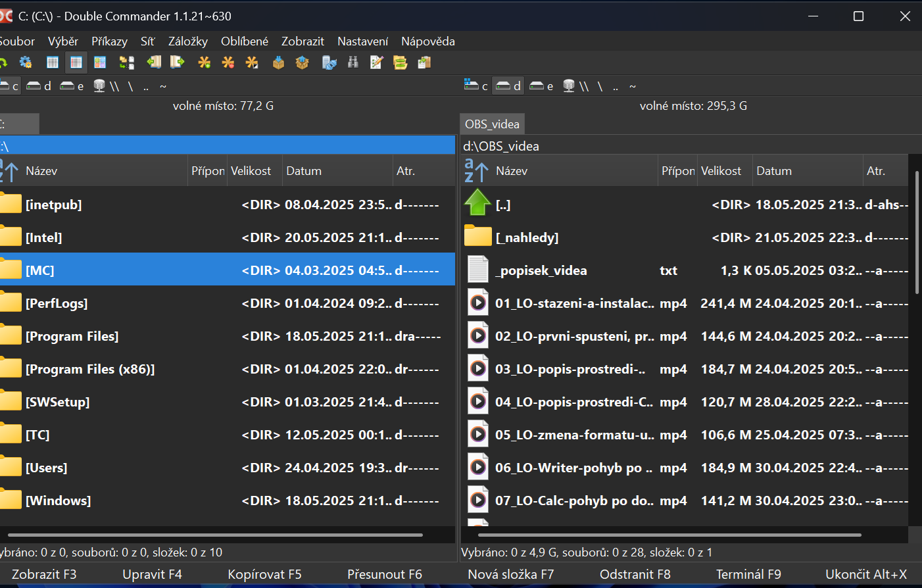Sort left panel by Datum column
This screenshot has height=588, width=922.
tap(337, 171)
